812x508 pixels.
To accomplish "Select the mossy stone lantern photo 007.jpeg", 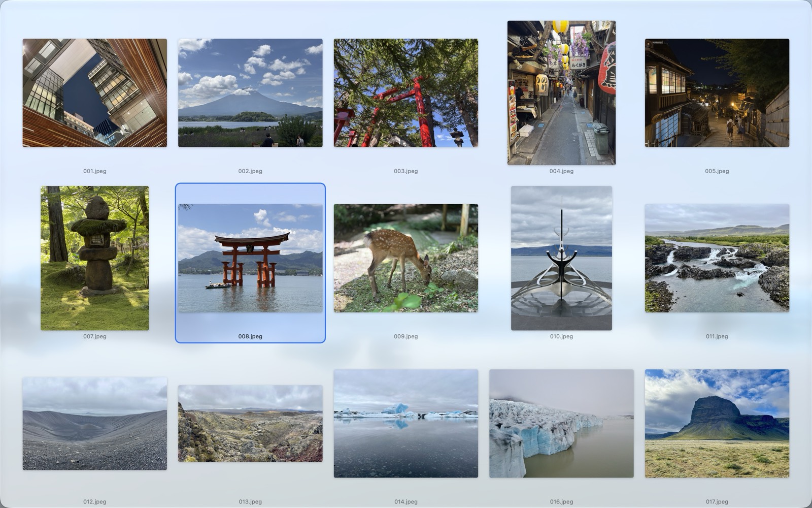I will [x=95, y=258].
